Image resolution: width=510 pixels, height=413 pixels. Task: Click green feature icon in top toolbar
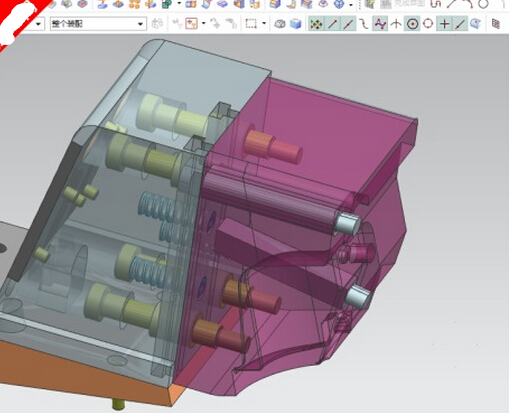(167, 4)
